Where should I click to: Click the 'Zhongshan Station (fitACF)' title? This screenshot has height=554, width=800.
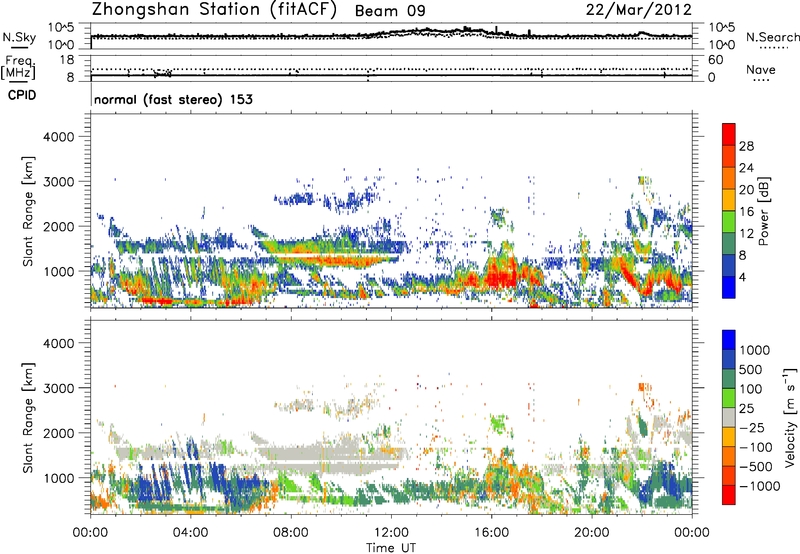[214, 10]
